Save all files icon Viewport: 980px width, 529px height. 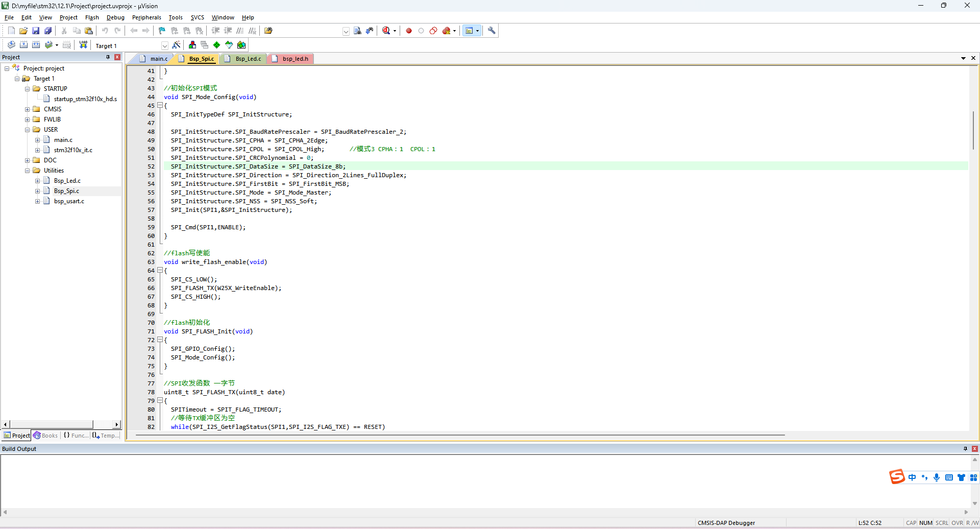(x=48, y=31)
